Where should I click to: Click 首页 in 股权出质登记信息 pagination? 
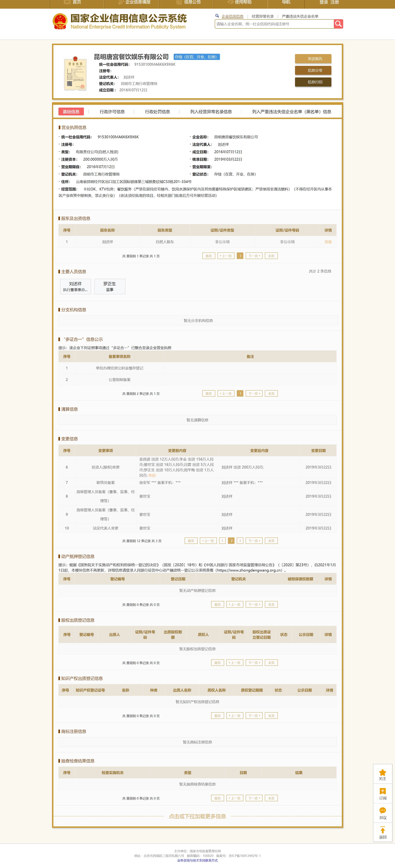pos(217,663)
